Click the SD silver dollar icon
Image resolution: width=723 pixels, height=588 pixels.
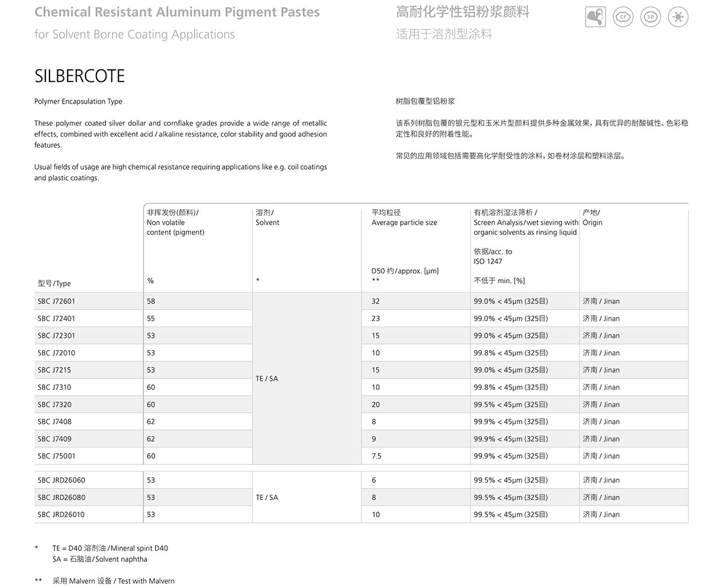click(650, 17)
